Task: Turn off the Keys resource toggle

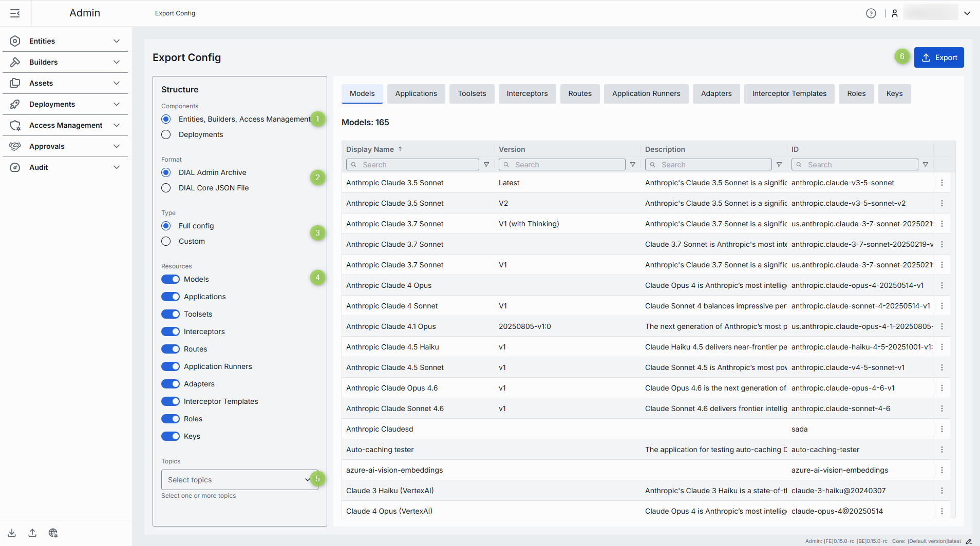Action: click(x=171, y=436)
